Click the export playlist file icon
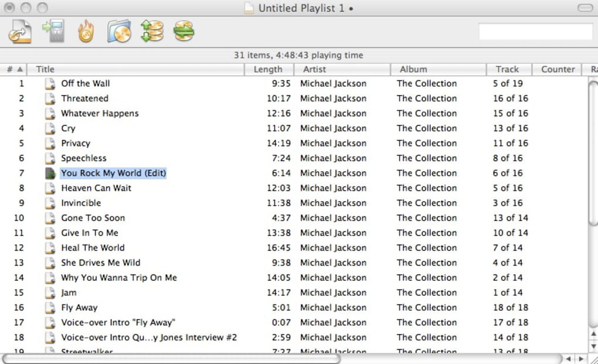This screenshot has height=364, width=598. pos(20,31)
